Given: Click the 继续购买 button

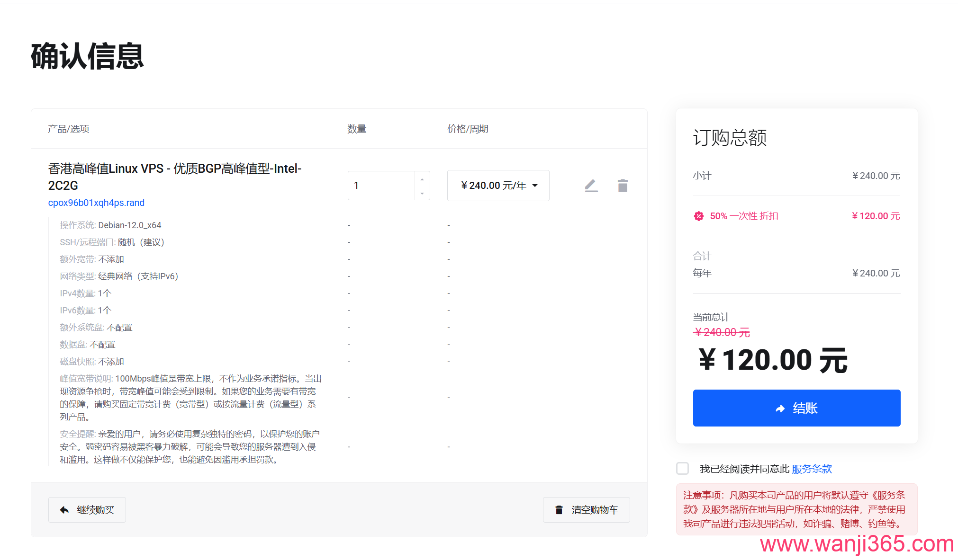Looking at the screenshot, I should 87,509.
